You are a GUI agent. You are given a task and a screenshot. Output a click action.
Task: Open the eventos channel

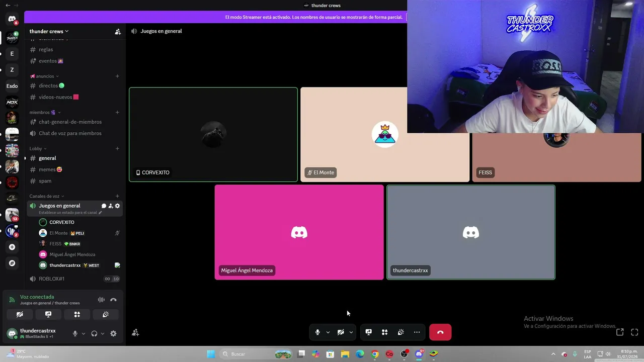coord(74,61)
